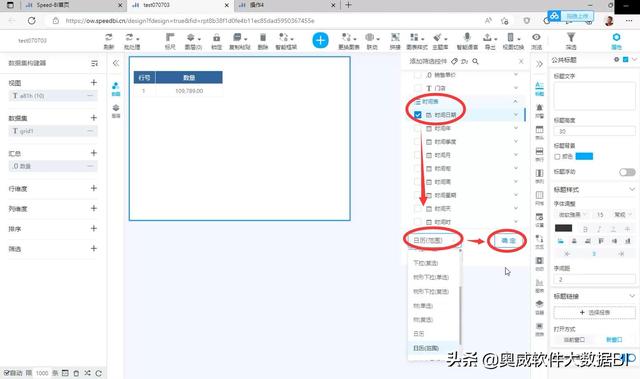This screenshot has width=640, height=379.
Task: Open the 日历(范围) control type dropdown
Action: pos(435,240)
